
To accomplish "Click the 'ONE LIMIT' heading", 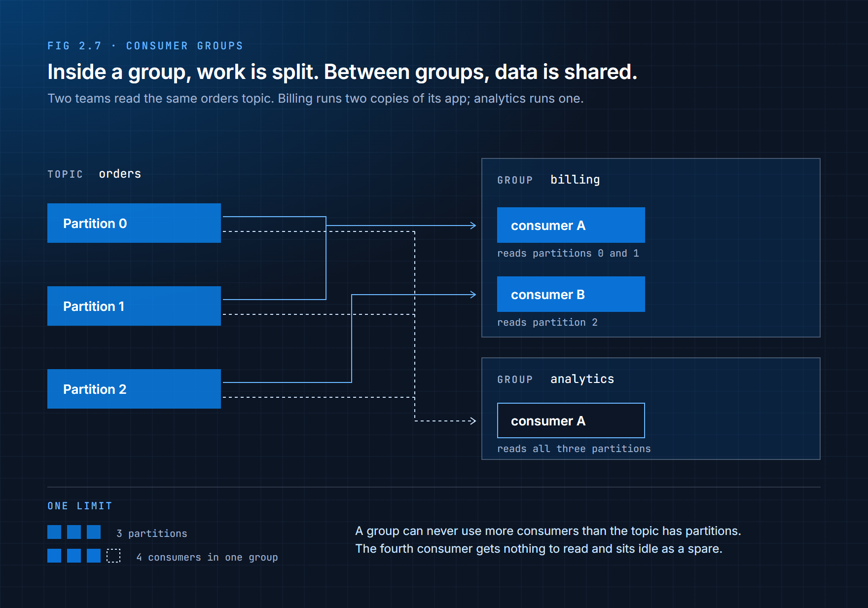I will (x=80, y=506).
